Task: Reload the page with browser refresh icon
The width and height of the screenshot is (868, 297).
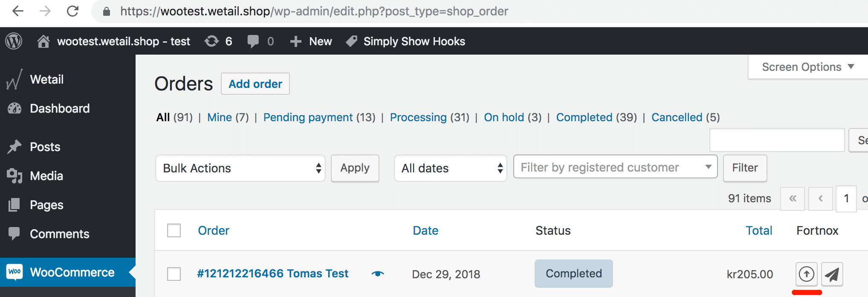Action: 73,11
